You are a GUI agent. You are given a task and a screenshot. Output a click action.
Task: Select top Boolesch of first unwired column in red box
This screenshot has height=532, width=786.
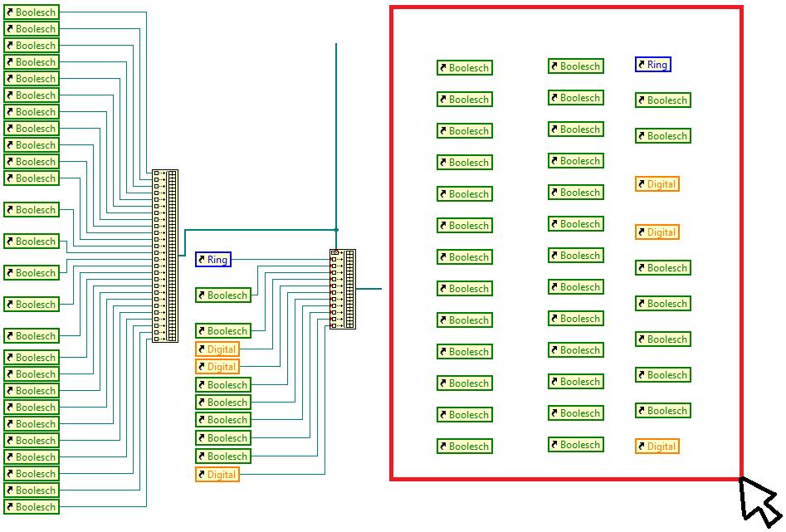pos(465,68)
